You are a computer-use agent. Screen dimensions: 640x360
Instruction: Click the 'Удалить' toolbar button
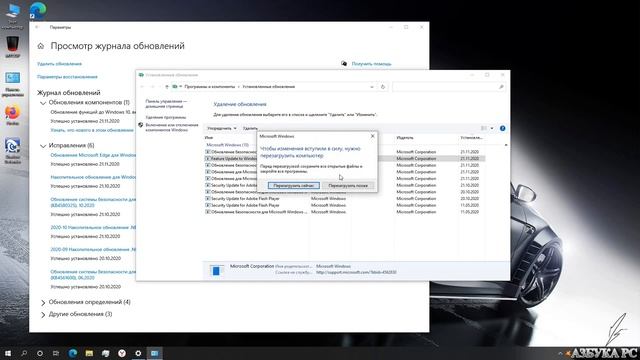(250, 128)
